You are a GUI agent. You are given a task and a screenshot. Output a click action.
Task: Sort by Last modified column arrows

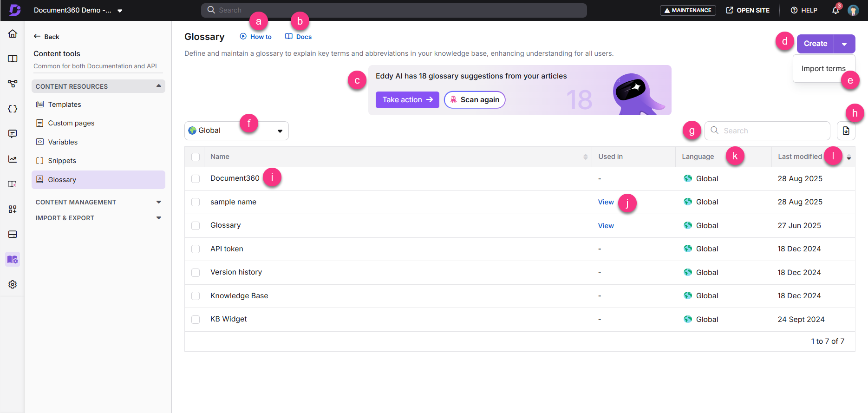tap(849, 157)
